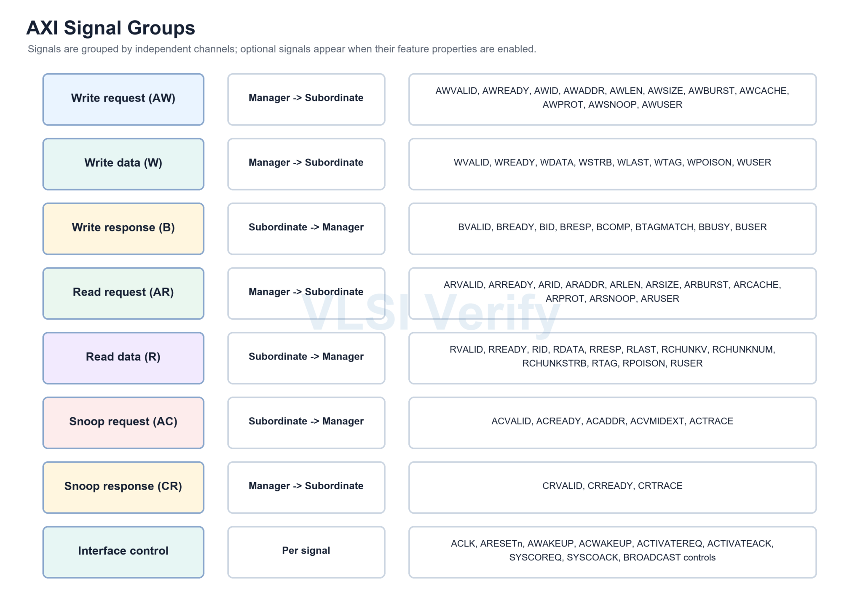Select the Read request (AR) box
Screen dimensions: 863x616
(x=123, y=293)
